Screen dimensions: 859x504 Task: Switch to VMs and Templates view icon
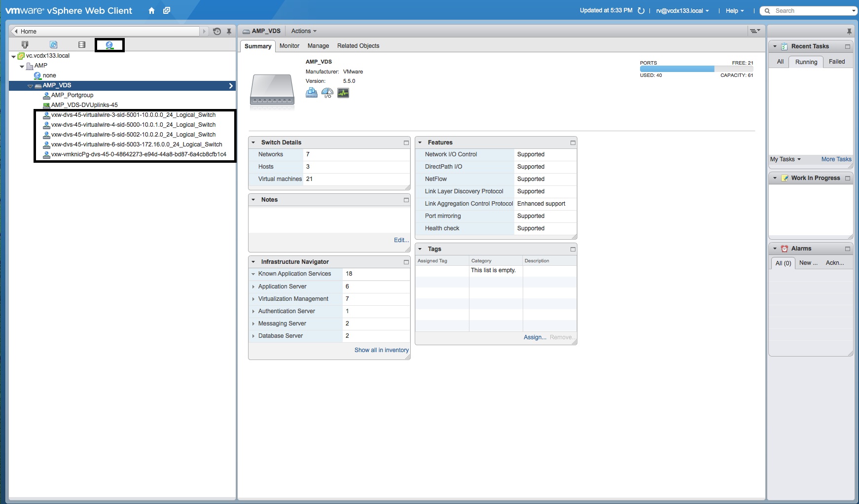(x=54, y=45)
